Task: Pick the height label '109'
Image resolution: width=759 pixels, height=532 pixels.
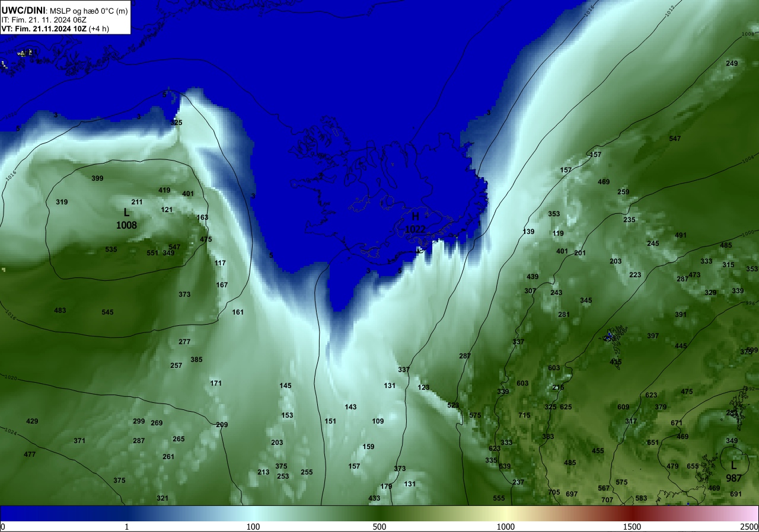Action: tap(378, 421)
